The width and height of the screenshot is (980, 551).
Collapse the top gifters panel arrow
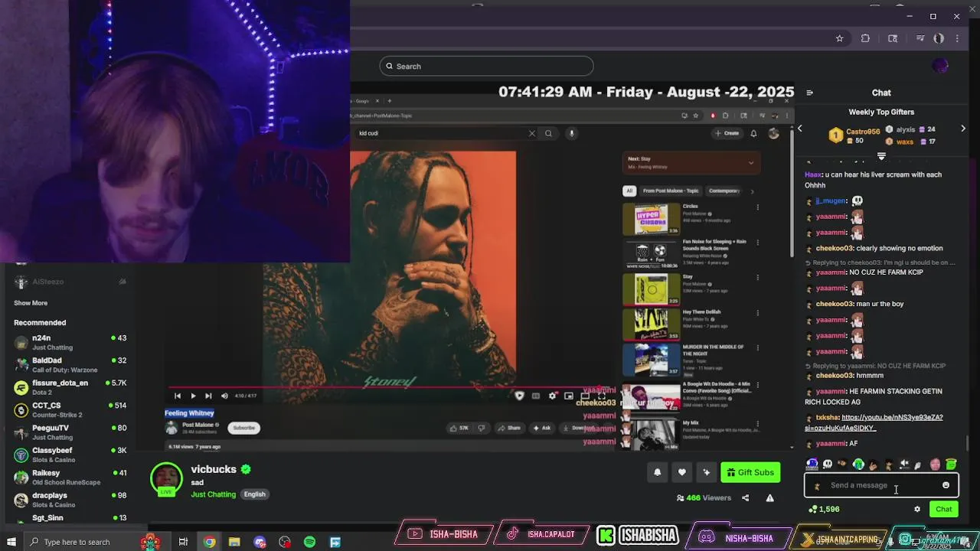pyautogui.click(x=881, y=156)
